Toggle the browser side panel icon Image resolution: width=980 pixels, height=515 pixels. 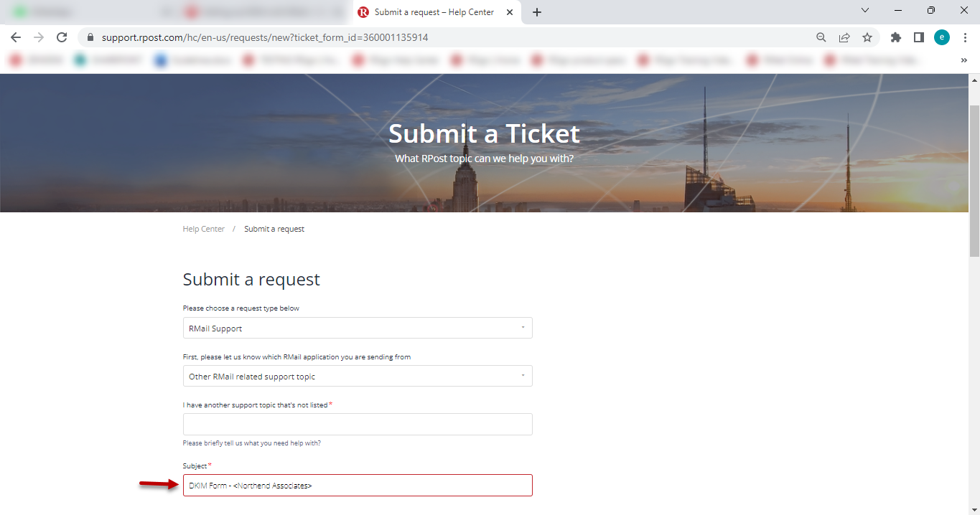918,37
